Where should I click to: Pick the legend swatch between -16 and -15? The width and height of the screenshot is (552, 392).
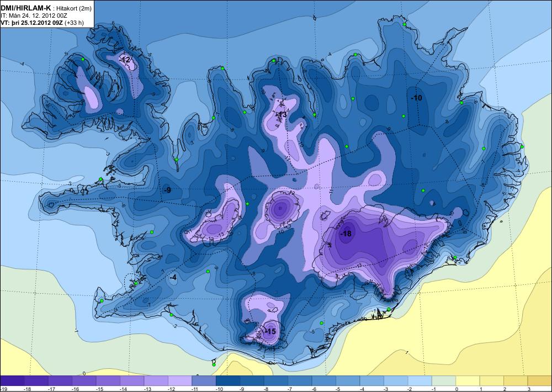(x=84, y=380)
